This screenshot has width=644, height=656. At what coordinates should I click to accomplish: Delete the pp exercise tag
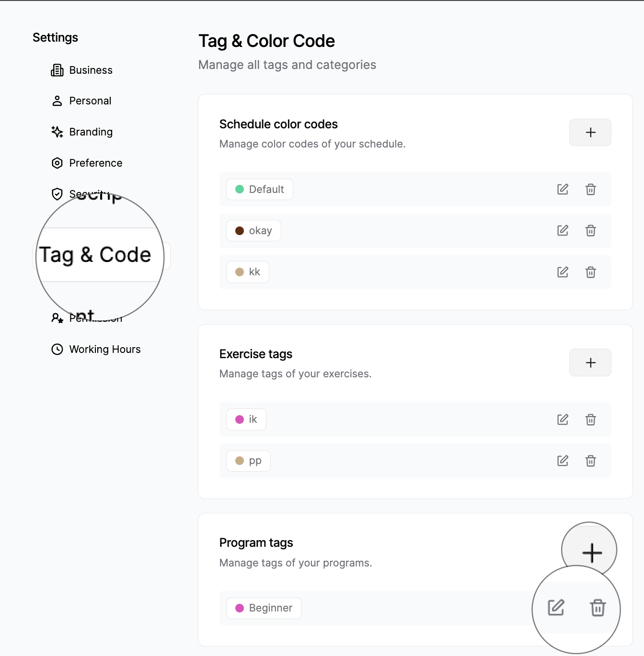pyautogui.click(x=590, y=461)
